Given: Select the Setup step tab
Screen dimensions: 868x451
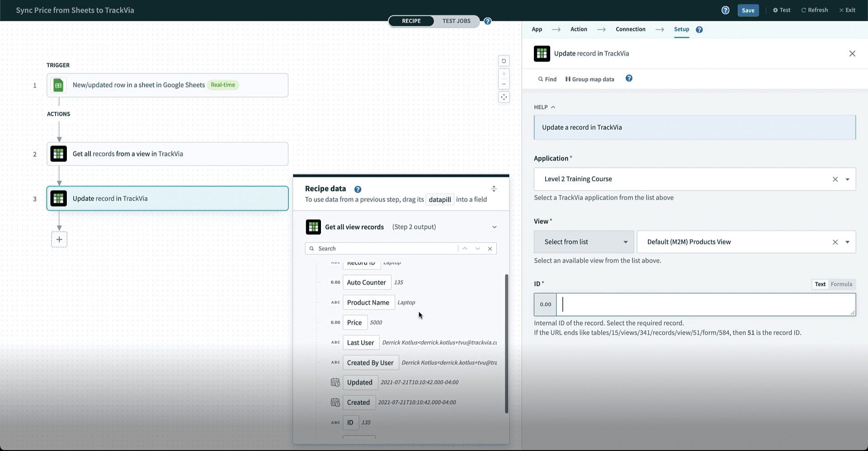Looking at the screenshot, I should tap(681, 29).
